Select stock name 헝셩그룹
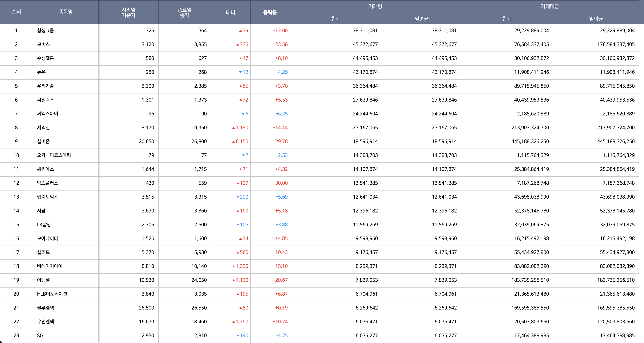Screen dimensions: 644x343 point(46,30)
